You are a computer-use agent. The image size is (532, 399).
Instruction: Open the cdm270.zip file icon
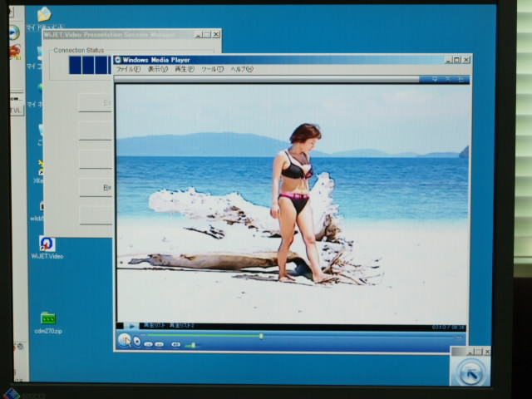[47, 318]
